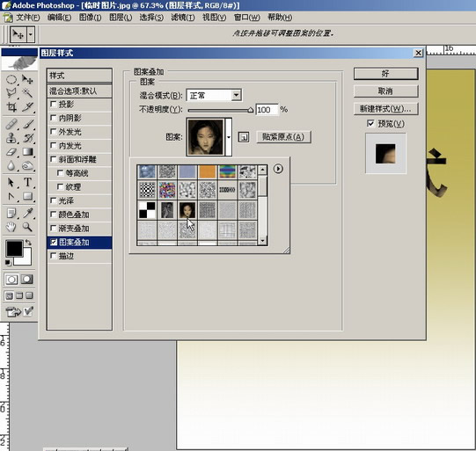
Task: Choose the woman face pattern thumbnail
Action: (x=187, y=210)
